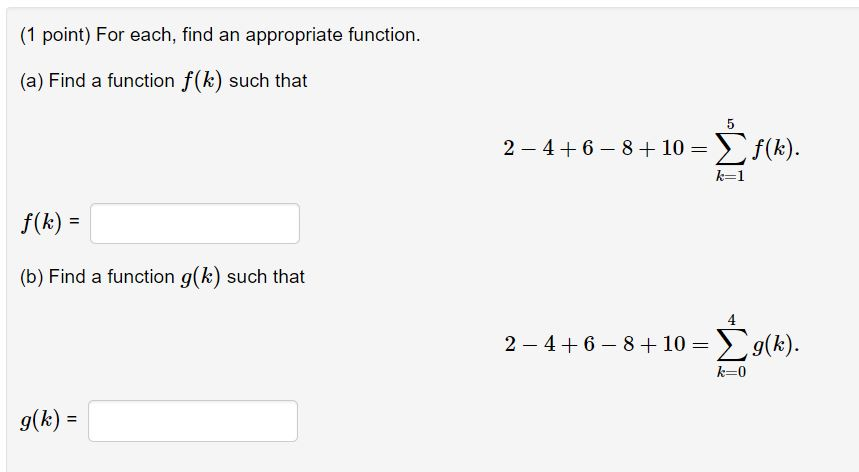This screenshot has width=859, height=472.
Task: Click the "g(k) =" label beside the second input
Action: point(49,420)
